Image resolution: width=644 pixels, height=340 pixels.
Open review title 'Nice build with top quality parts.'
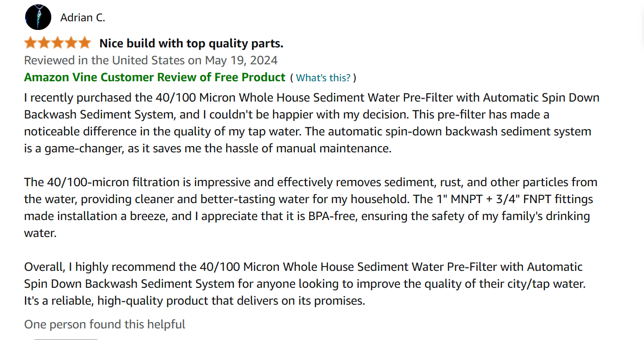192,44
